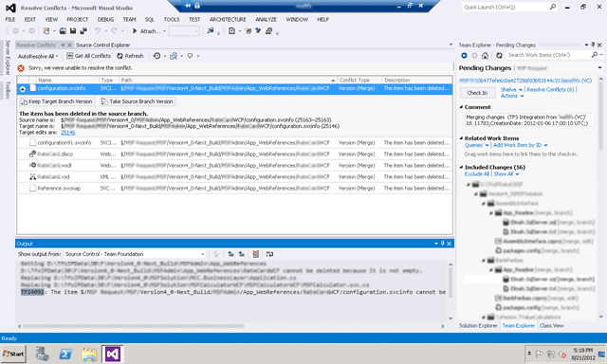Image resolution: width=607 pixels, height=364 pixels.
Task: Open Windows PowerShell from taskbar
Action: 65,354
